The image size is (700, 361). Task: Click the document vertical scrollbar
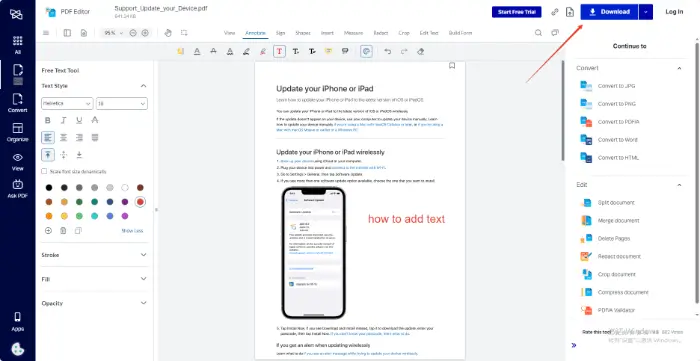click(563, 110)
